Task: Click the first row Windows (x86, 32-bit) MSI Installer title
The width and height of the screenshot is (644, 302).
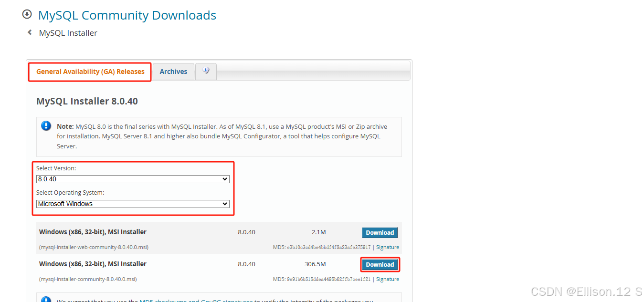Action: (93, 232)
